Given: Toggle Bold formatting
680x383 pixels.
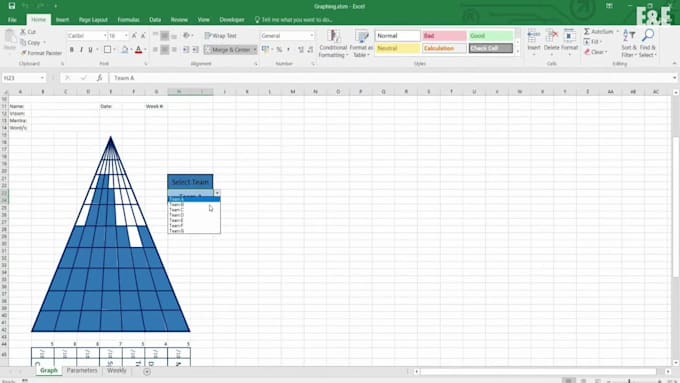Looking at the screenshot, I should (72, 50).
